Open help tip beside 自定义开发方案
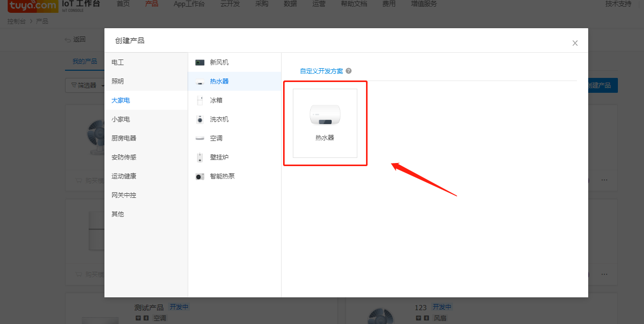Image resolution: width=644 pixels, height=324 pixels. 349,71
